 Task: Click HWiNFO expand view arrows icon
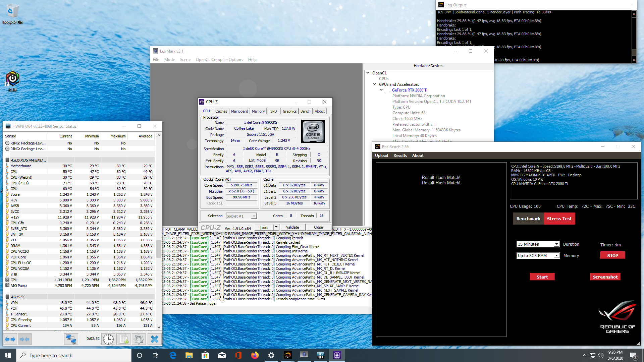tap(10, 339)
